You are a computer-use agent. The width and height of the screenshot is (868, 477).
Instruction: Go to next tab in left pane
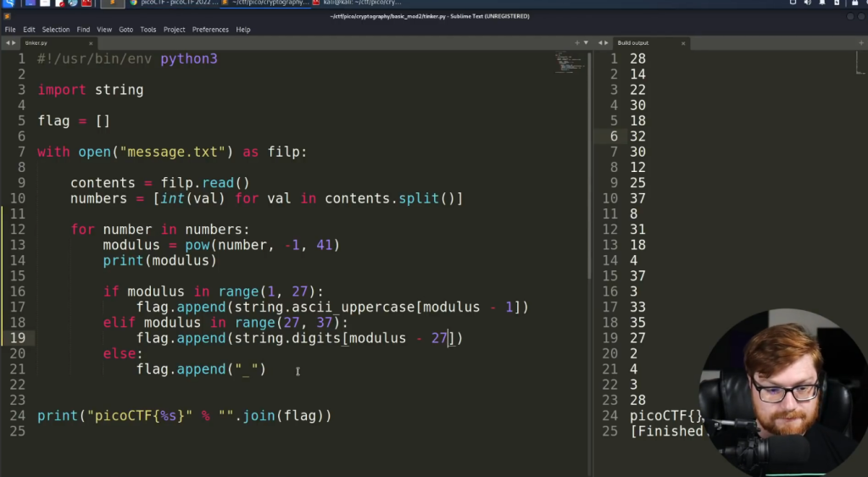coord(14,42)
